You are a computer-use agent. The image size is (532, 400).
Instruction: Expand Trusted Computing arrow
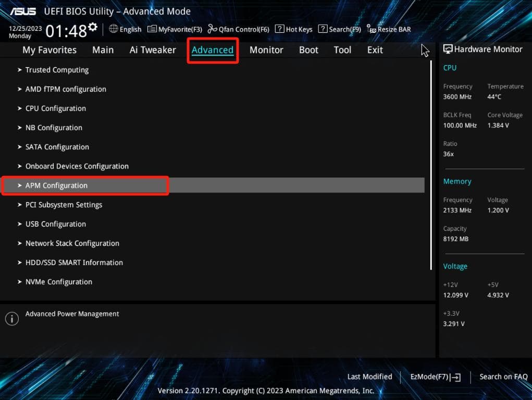[x=20, y=70]
